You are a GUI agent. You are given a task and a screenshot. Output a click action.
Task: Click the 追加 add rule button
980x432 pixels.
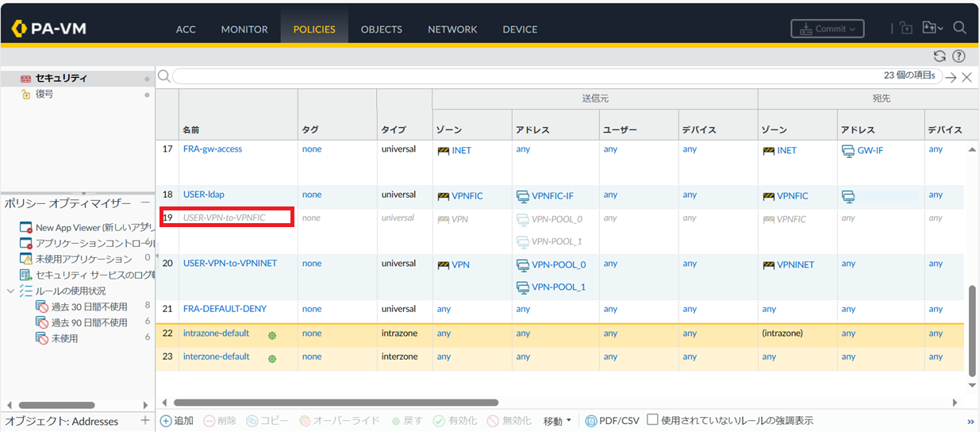click(x=177, y=421)
